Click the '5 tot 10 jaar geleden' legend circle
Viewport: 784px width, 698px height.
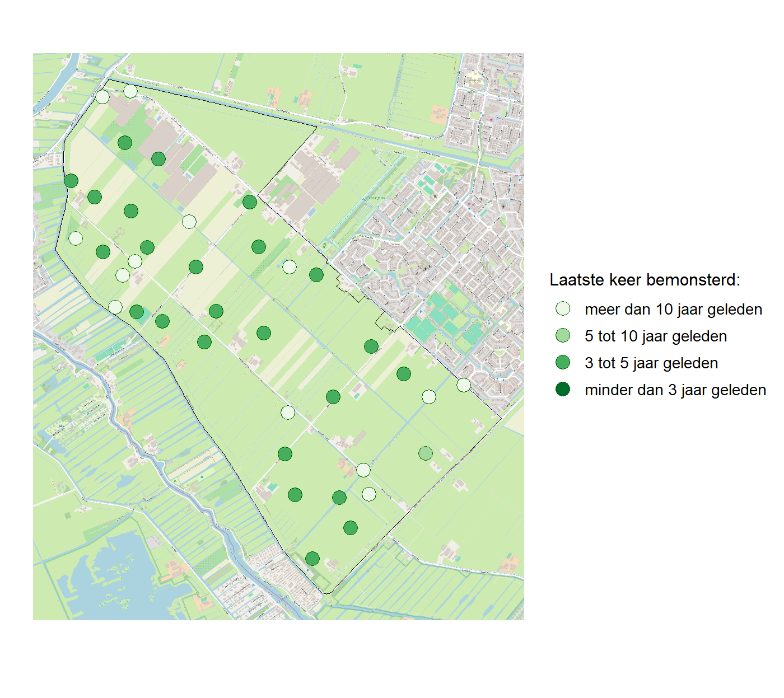(x=563, y=335)
